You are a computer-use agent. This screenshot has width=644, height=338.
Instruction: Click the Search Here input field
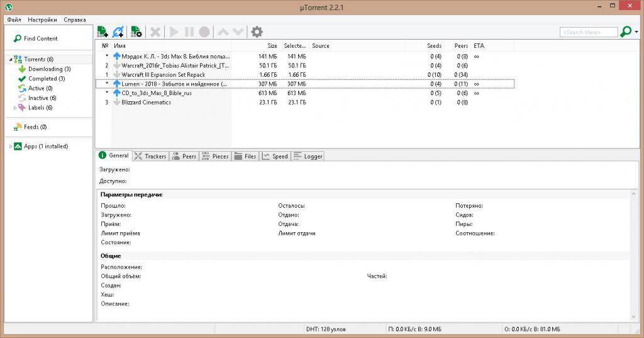(x=588, y=32)
